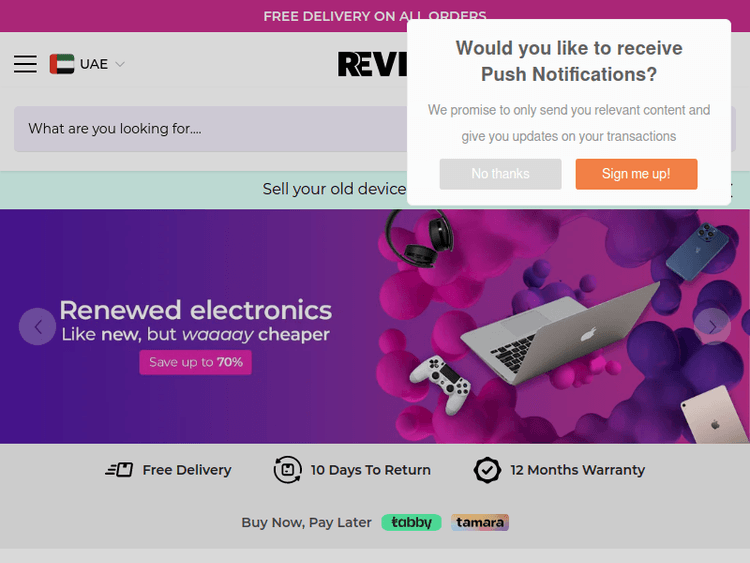
Task: Open the tabby payment logo
Action: [x=411, y=522]
